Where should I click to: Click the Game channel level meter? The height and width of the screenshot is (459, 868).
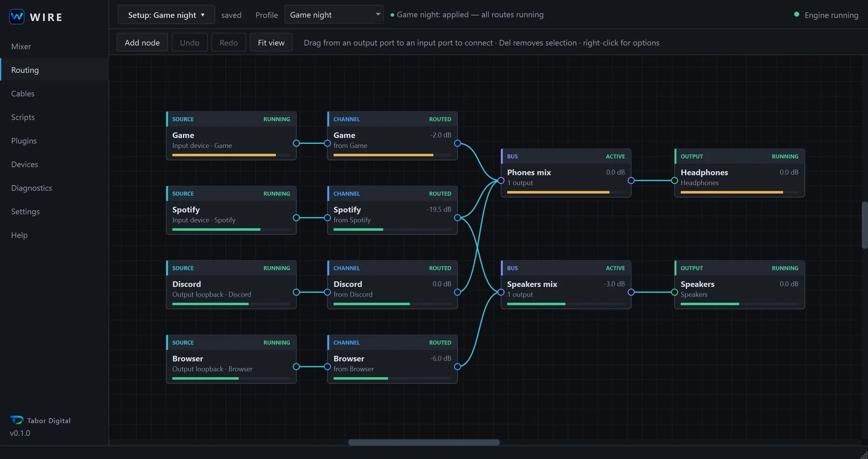[393, 155]
